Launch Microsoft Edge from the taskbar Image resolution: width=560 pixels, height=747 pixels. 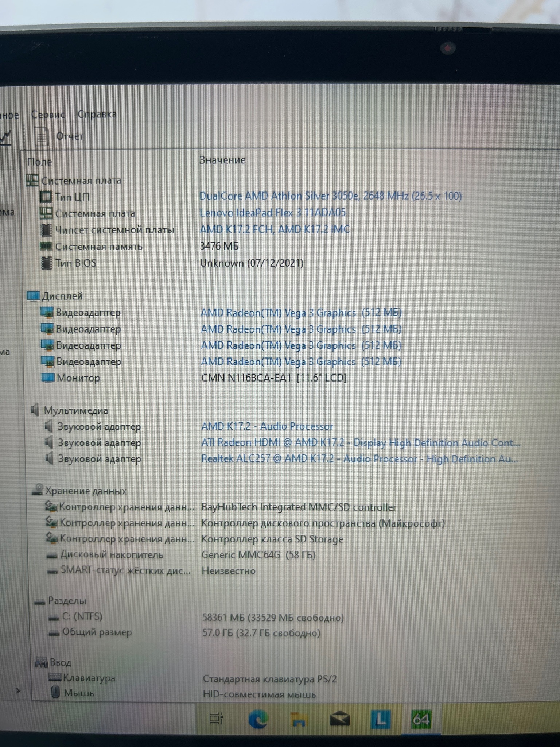pos(258,719)
